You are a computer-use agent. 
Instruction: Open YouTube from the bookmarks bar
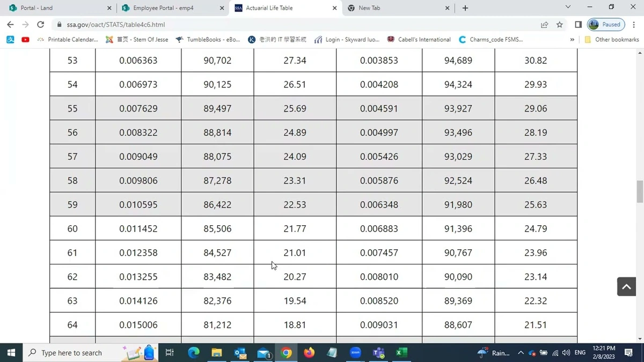pos(25,39)
